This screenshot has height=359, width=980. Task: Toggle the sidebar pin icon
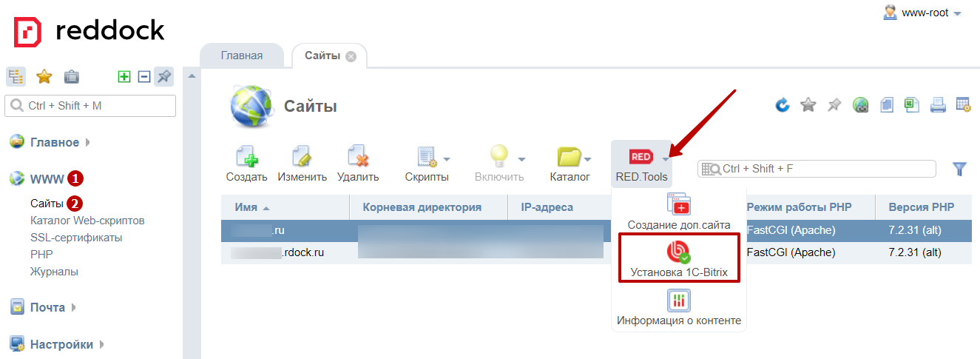(x=164, y=76)
